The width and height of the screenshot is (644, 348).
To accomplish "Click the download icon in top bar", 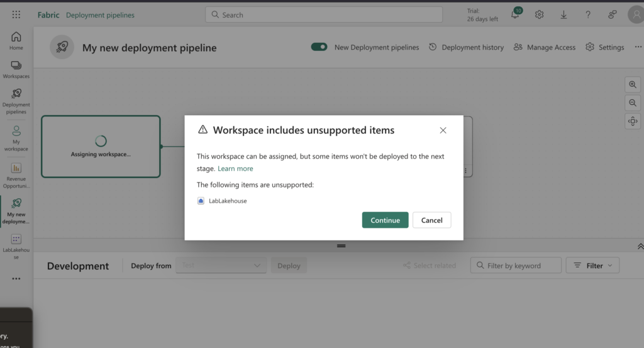I will pyautogui.click(x=563, y=15).
